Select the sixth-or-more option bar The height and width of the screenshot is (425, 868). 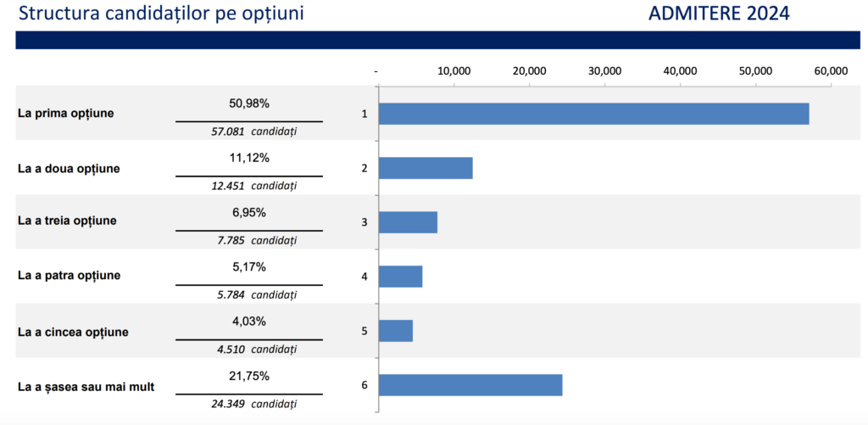(x=470, y=385)
